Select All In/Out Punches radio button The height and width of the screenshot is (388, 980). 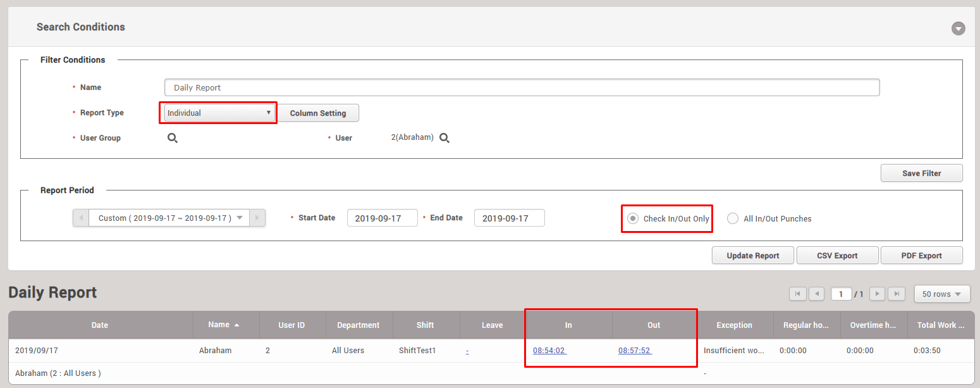tap(733, 218)
